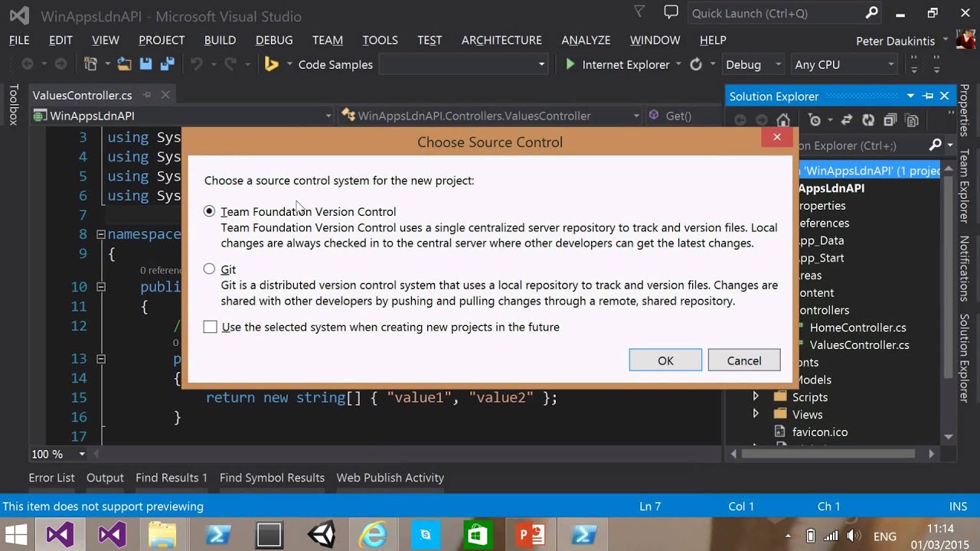
Task: Open the Code Samples search dropdown
Action: pos(541,64)
